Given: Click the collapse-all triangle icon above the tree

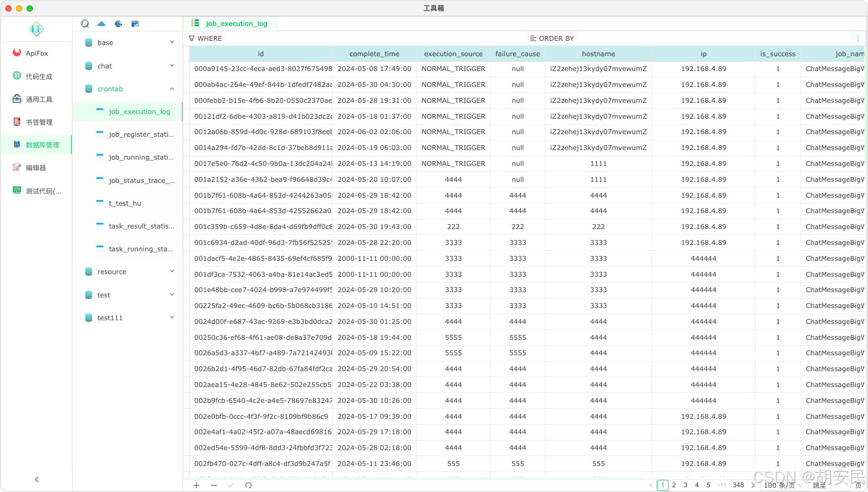Looking at the screenshot, I should click(101, 24).
